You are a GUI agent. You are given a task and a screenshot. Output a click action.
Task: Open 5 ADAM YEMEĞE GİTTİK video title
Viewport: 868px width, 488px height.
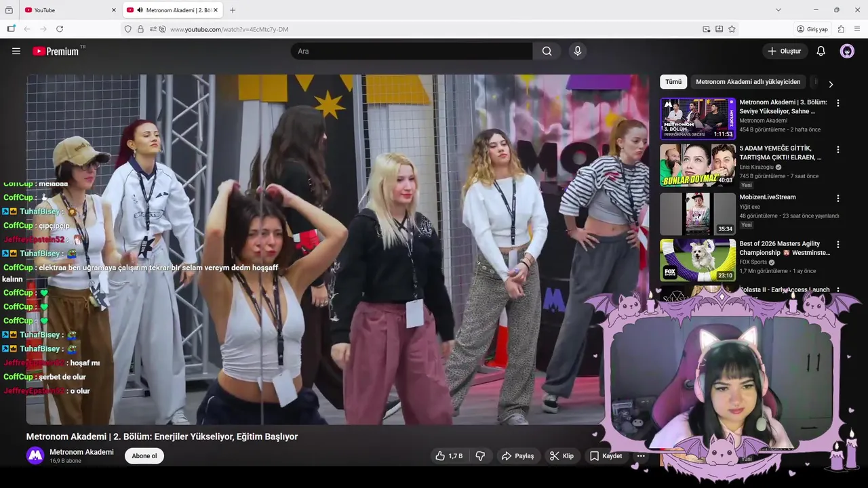click(781, 152)
